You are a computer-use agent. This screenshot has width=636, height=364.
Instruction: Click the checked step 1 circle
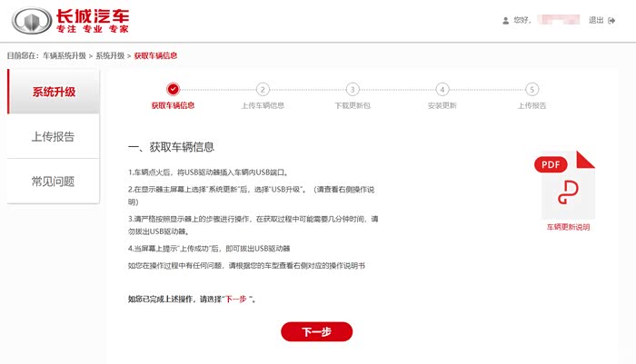173,89
